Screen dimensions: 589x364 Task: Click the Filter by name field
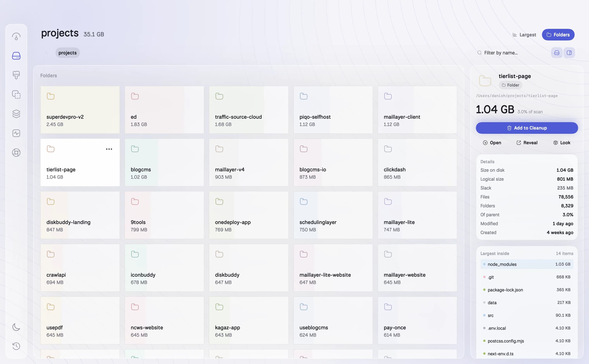[511, 53]
